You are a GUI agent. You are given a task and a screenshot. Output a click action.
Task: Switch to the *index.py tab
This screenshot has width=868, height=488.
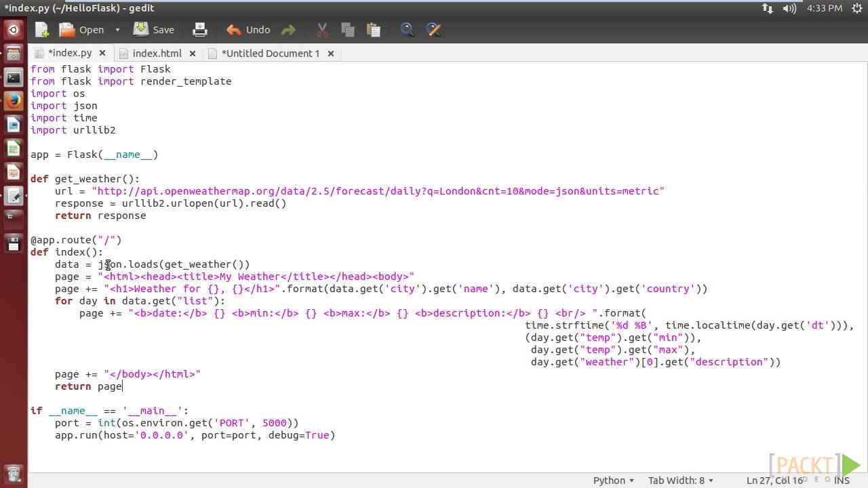coord(70,53)
